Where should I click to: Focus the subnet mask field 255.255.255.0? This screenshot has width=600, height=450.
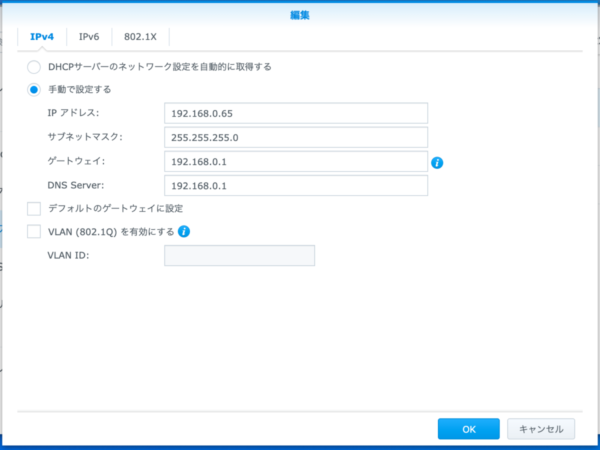coord(296,137)
